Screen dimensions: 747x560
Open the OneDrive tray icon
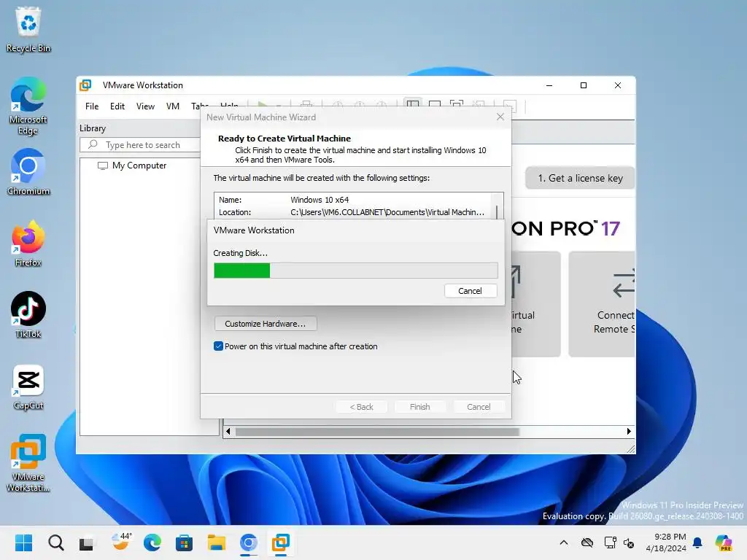[x=587, y=542]
